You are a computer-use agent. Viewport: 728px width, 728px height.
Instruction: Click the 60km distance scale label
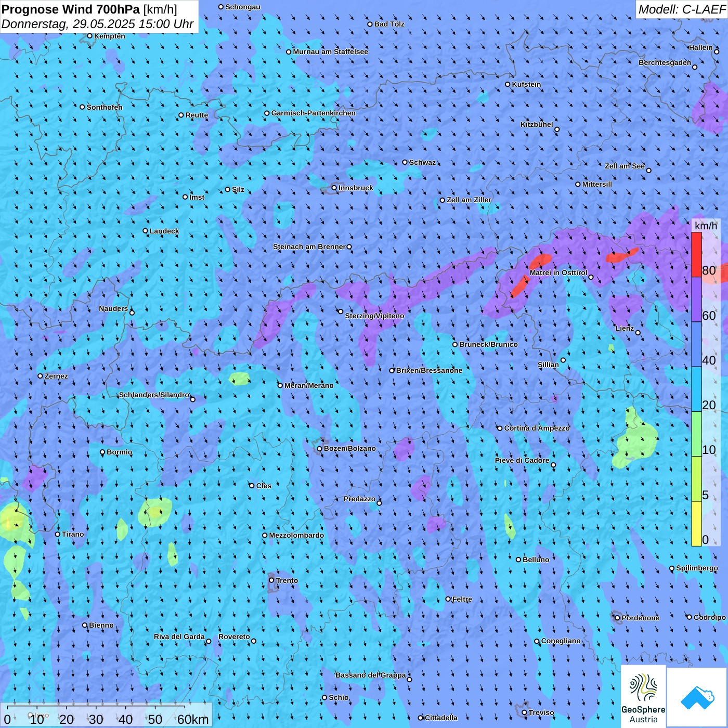[193, 720]
